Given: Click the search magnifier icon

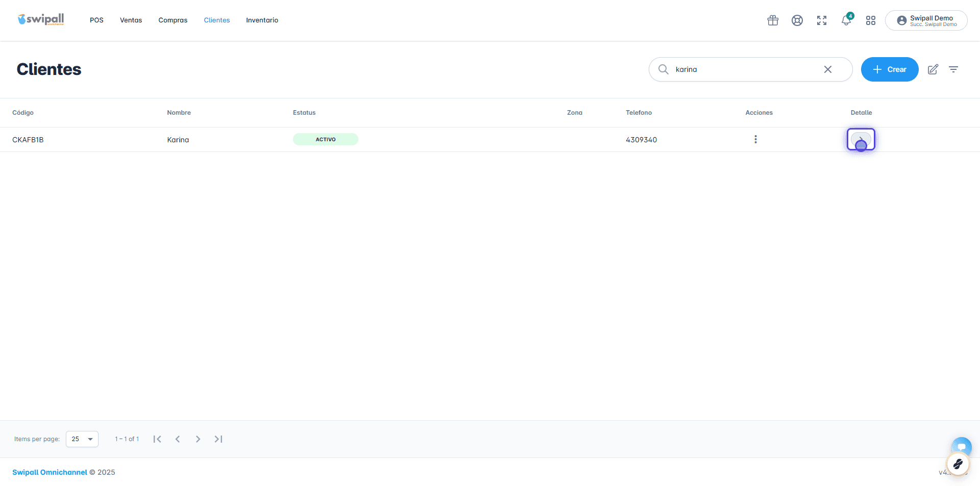Looking at the screenshot, I should (x=663, y=69).
